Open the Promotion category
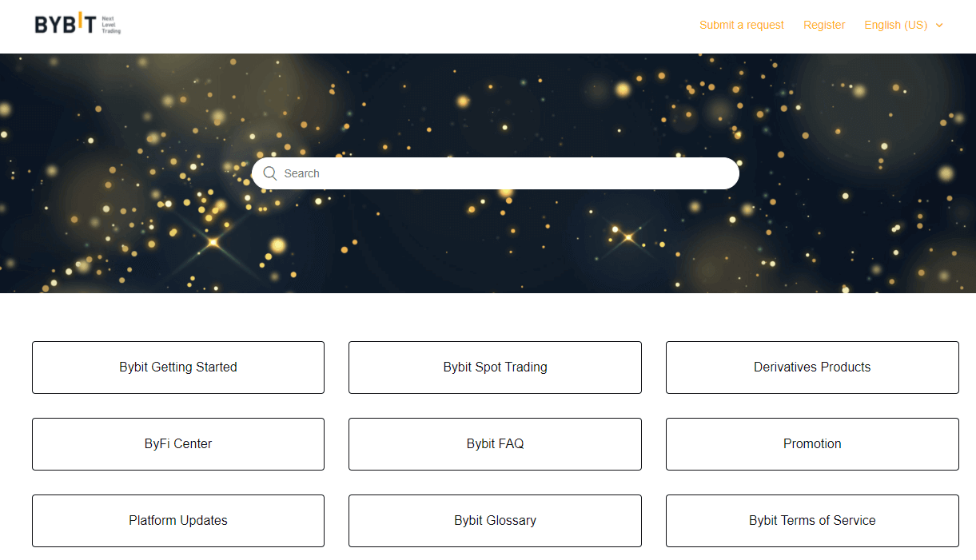Screen dimensions: 976x560 812,444
